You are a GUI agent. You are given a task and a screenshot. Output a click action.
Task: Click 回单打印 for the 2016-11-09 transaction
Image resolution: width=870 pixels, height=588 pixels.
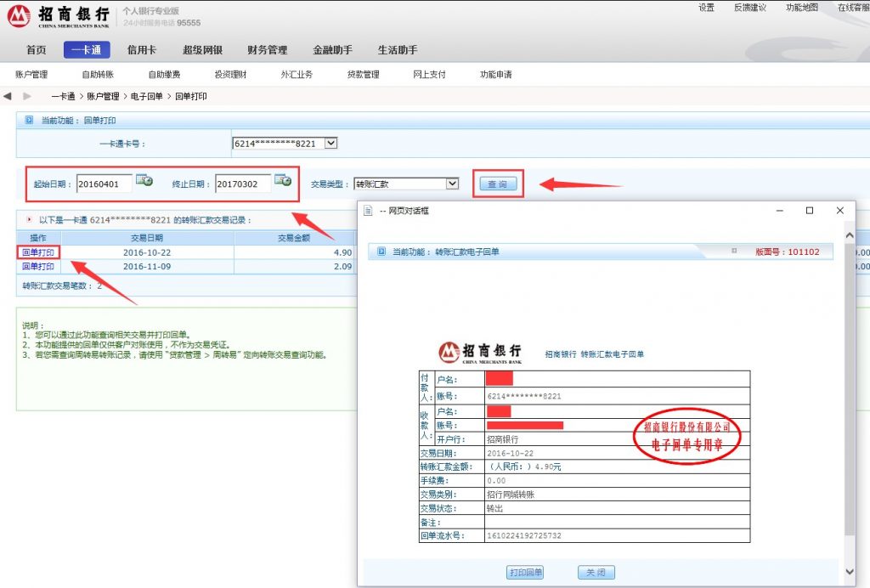38,266
